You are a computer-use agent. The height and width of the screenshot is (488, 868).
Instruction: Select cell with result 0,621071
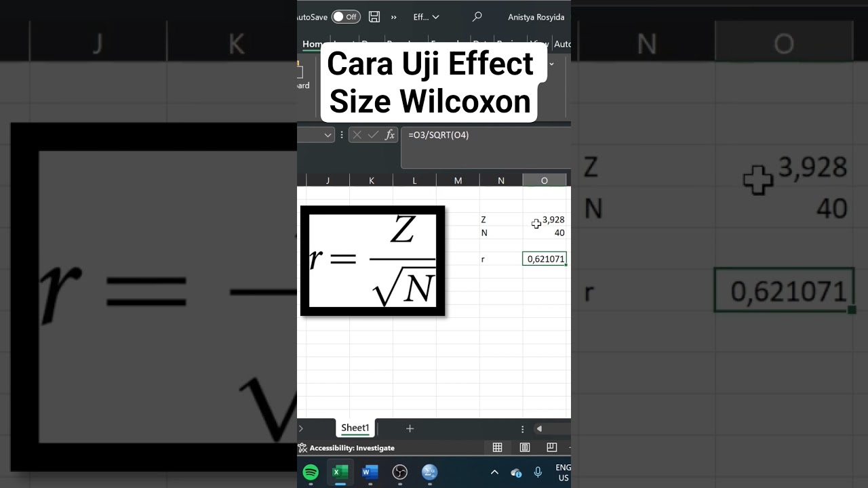click(x=545, y=259)
